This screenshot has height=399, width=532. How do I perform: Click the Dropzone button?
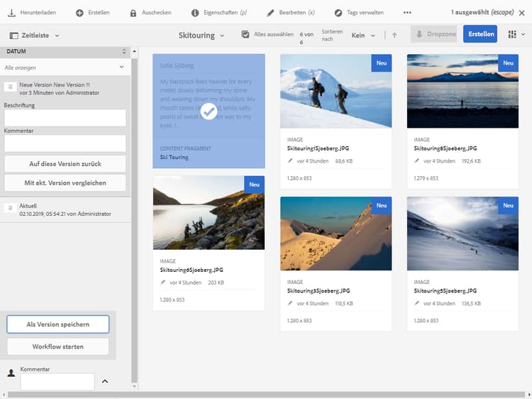pos(433,34)
